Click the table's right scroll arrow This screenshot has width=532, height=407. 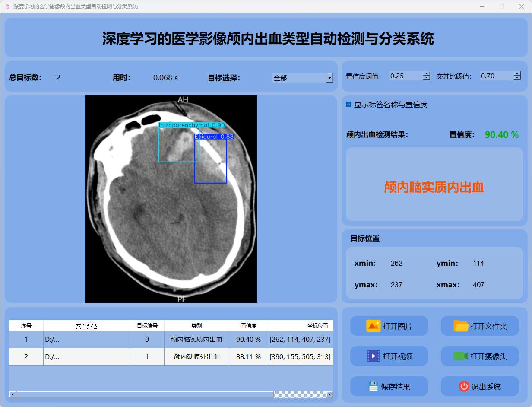330,394
